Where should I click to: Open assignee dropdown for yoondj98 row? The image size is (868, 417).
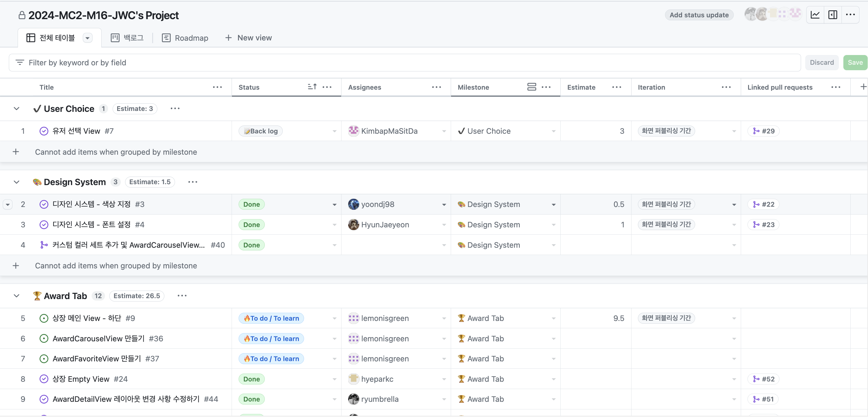point(444,205)
